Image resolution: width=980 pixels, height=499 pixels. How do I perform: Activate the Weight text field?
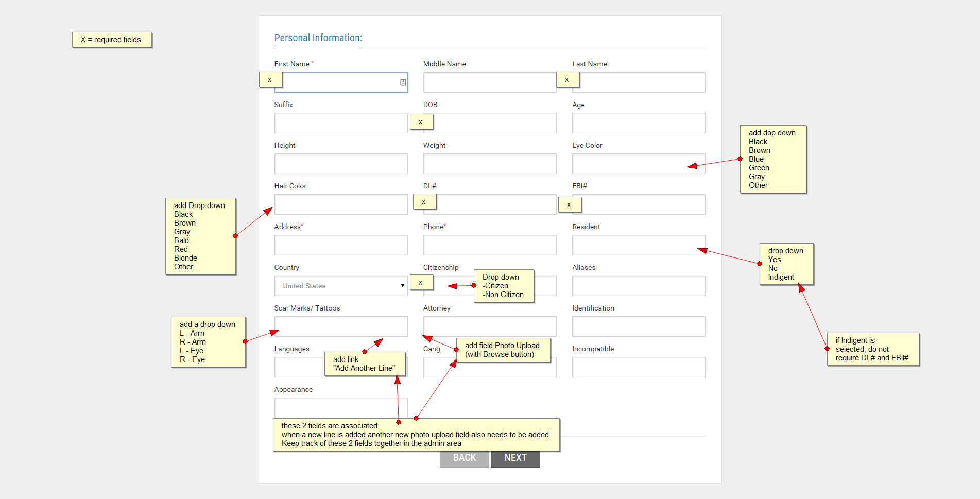click(x=490, y=164)
